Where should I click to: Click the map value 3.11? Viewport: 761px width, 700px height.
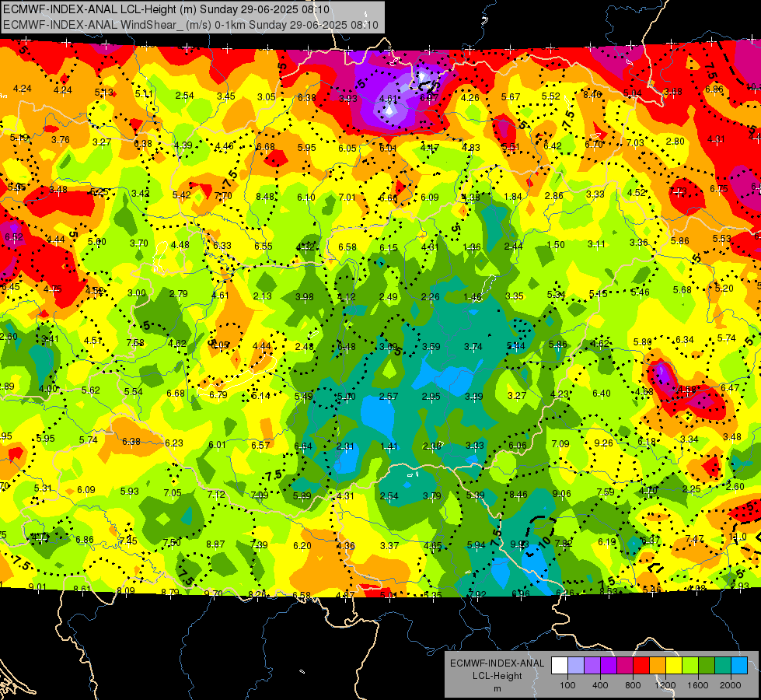click(x=596, y=244)
